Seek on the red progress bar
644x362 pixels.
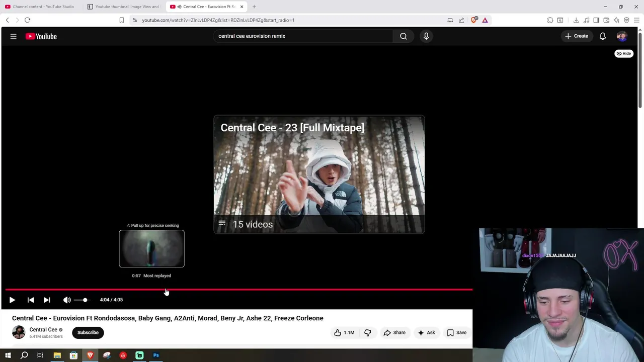pyautogui.click(x=238, y=290)
